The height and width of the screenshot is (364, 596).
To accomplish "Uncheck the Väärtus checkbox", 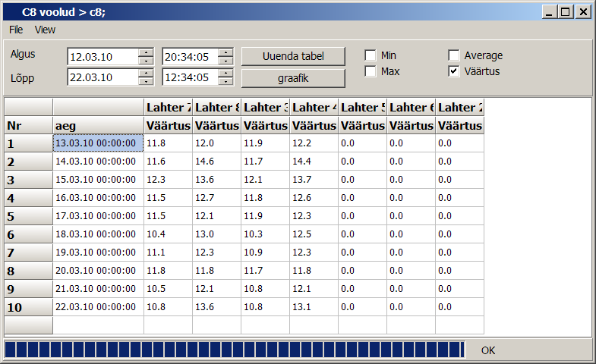I will 454,71.
